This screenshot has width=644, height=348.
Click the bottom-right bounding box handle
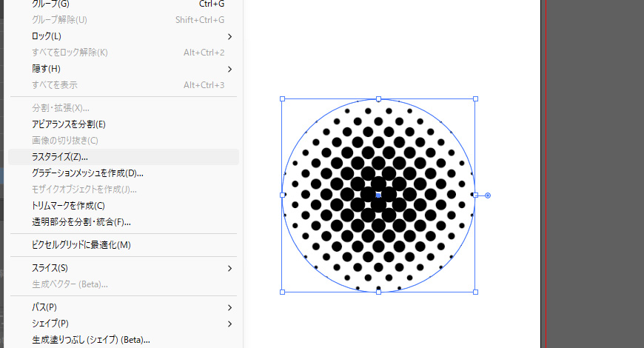[x=475, y=292]
